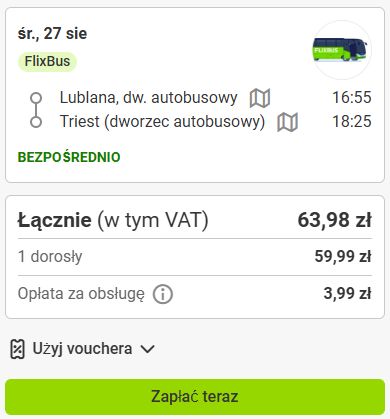Click the Lublana departure stop circle
390x419 pixels.
pos(36,98)
